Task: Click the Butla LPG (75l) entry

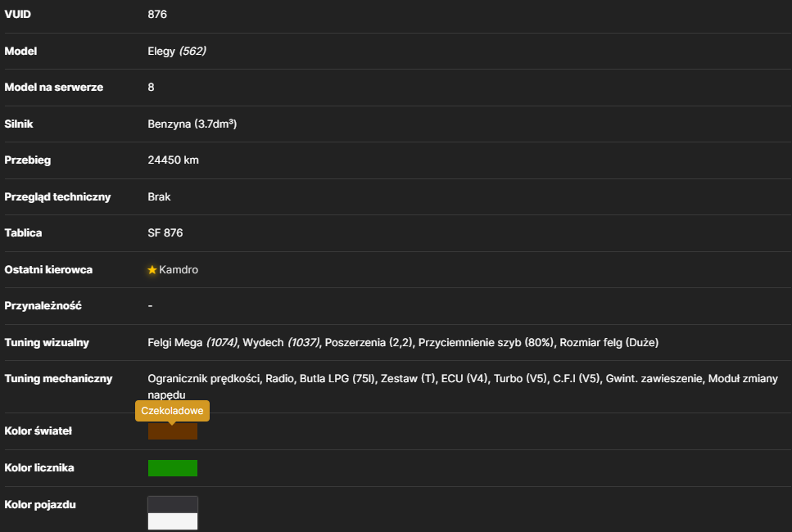Action: 337,379
